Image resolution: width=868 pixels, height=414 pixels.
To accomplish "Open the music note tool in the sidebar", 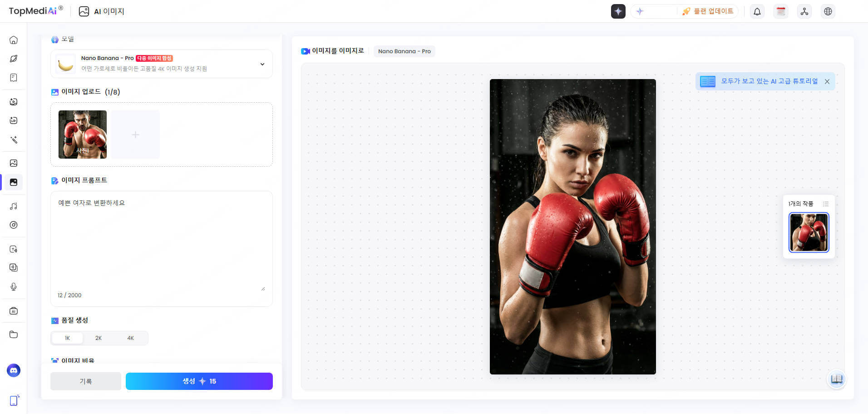I will pos(14,206).
